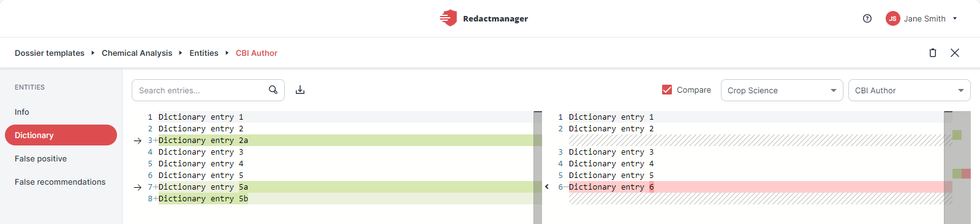Click the search magnifier icon
The width and height of the screenshot is (980, 224).
pos(273,90)
